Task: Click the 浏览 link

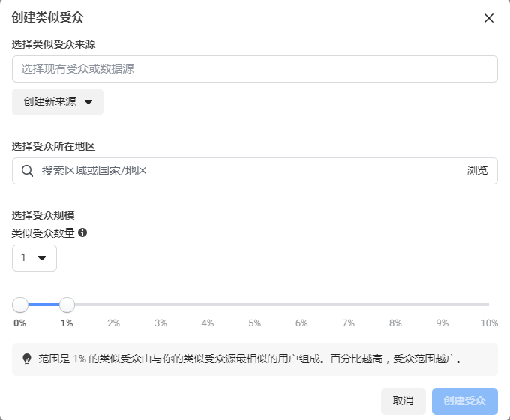Action: 477,171
